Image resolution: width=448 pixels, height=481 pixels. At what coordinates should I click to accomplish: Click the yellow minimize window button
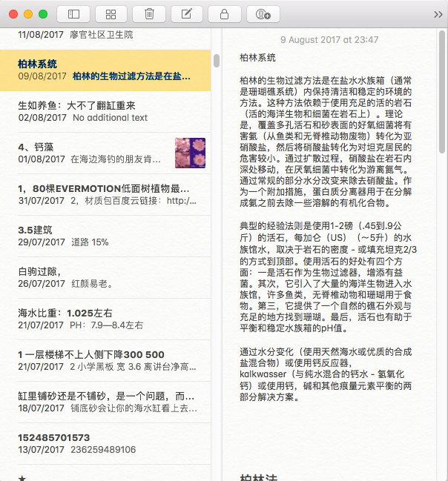[x=29, y=14]
